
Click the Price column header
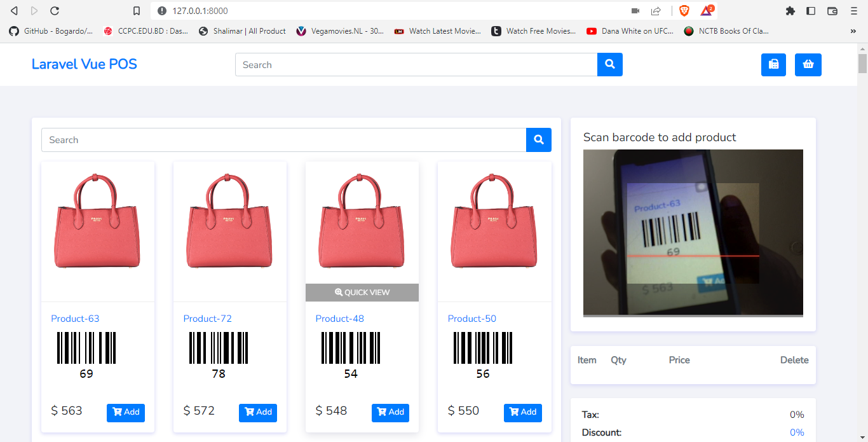tap(679, 360)
